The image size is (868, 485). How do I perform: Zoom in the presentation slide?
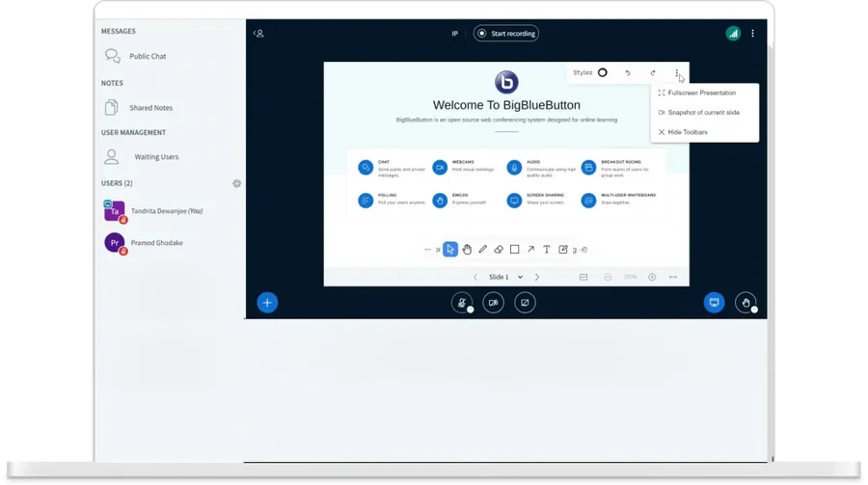tap(652, 278)
